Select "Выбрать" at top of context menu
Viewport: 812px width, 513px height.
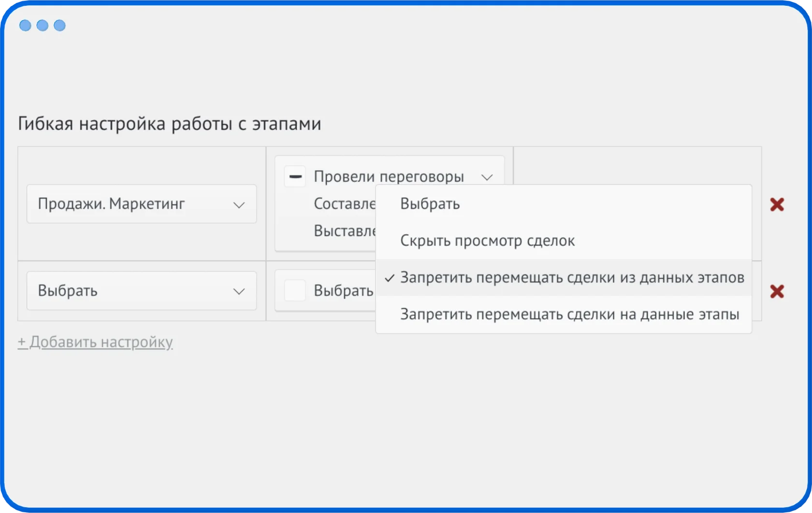click(430, 204)
